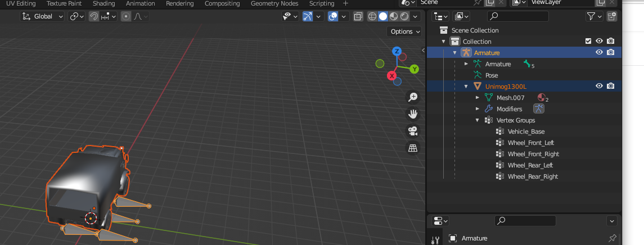Click the green Y axis gizmo ball
Screen dimensions: 644x245
[x=415, y=69]
